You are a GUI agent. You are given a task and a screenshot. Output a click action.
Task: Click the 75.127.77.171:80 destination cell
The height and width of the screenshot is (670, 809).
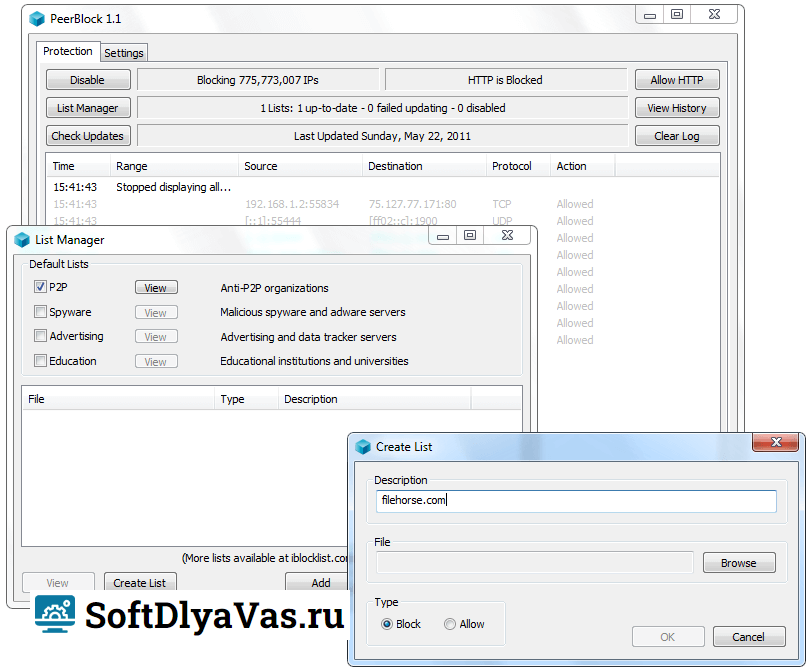tap(413, 204)
